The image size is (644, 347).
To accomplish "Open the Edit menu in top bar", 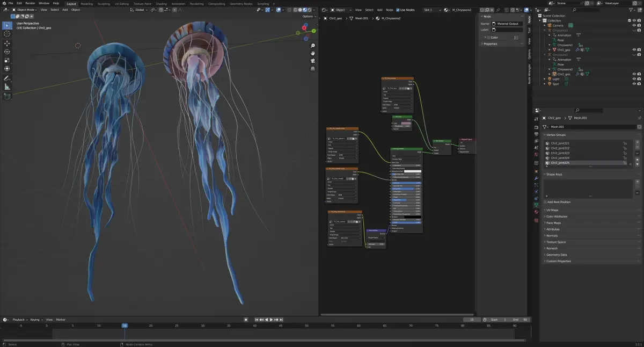I will [19, 3].
